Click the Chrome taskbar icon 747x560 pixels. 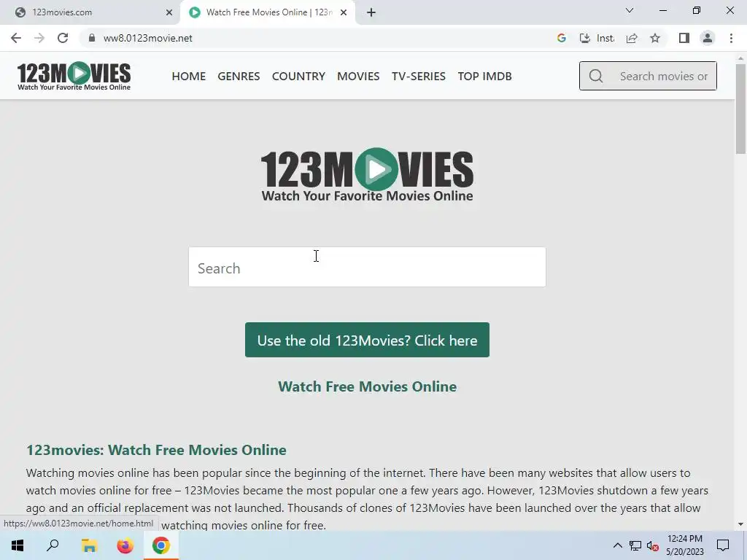click(161, 545)
